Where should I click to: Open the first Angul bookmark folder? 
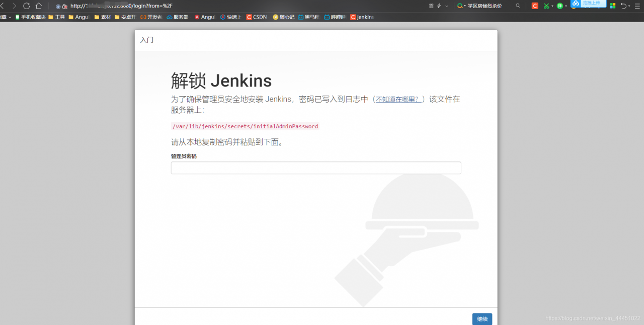[79, 17]
